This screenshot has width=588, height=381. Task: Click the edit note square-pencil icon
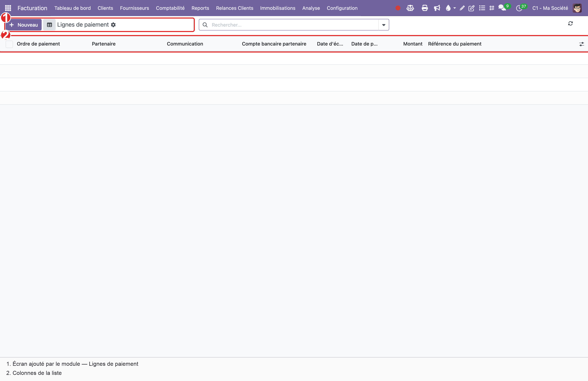(x=471, y=8)
